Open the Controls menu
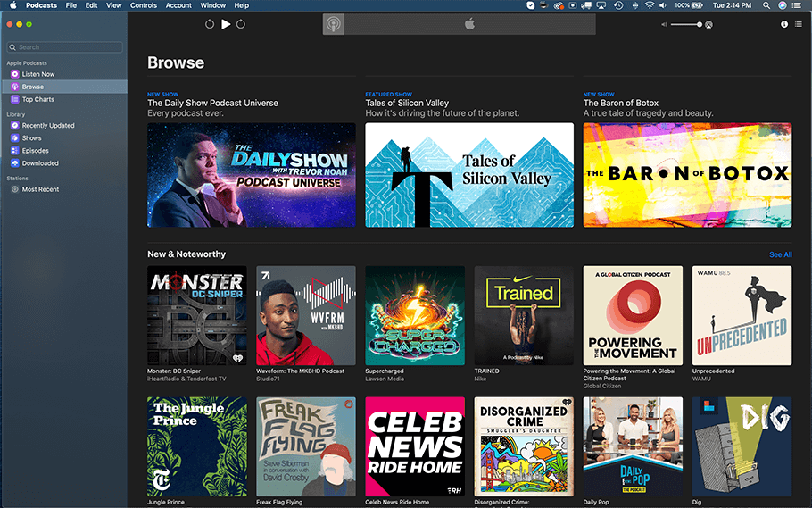The image size is (812, 508). [144, 5]
